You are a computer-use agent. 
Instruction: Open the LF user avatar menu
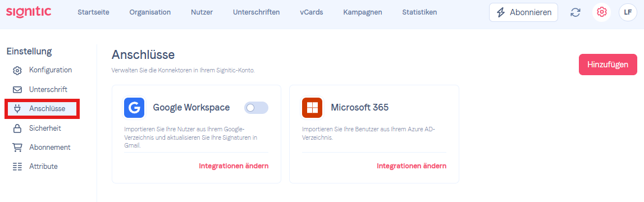628,12
